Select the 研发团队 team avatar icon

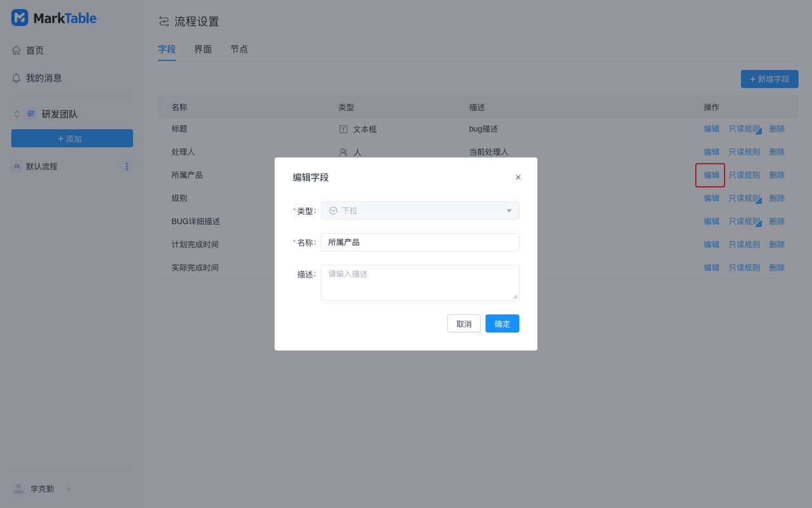pos(31,114)
